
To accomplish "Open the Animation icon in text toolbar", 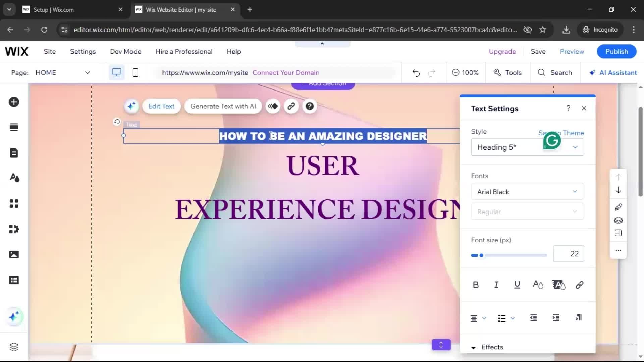I will tap(273, 106).
